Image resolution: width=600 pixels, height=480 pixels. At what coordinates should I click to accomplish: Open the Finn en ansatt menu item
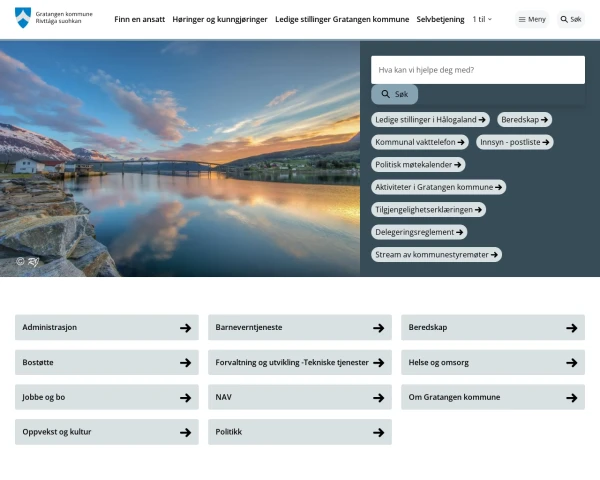(x=138, y=19)
